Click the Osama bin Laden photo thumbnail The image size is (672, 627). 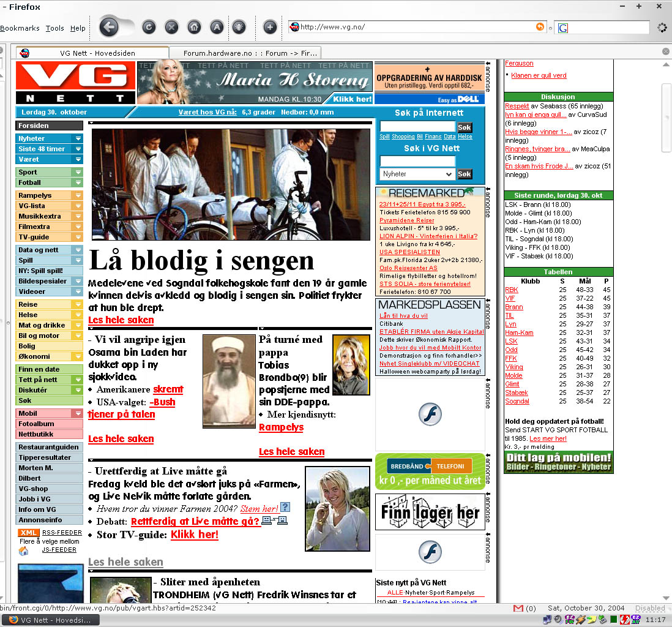[229, 381]
